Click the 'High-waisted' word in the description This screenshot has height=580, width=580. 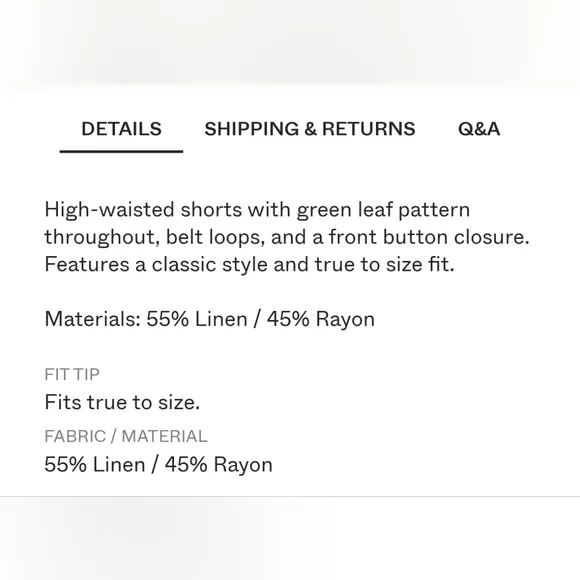109,210
